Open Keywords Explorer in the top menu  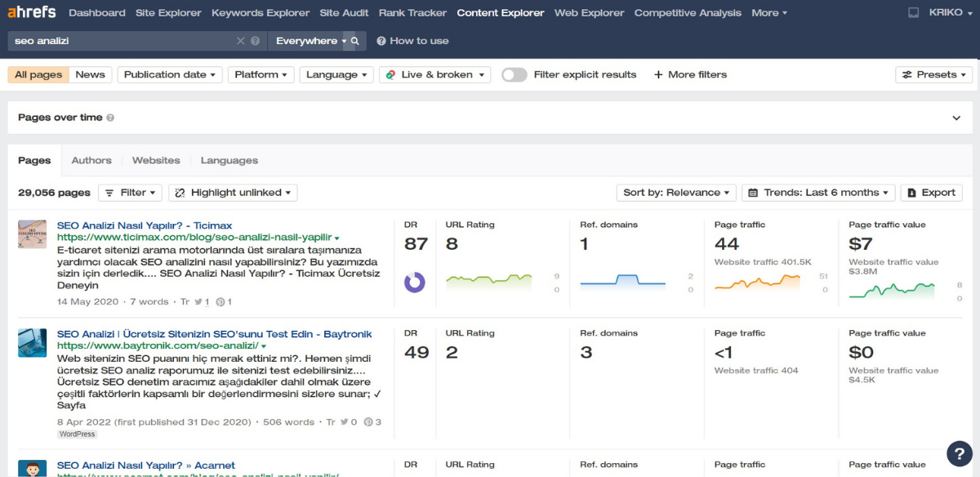coord(261,13)
